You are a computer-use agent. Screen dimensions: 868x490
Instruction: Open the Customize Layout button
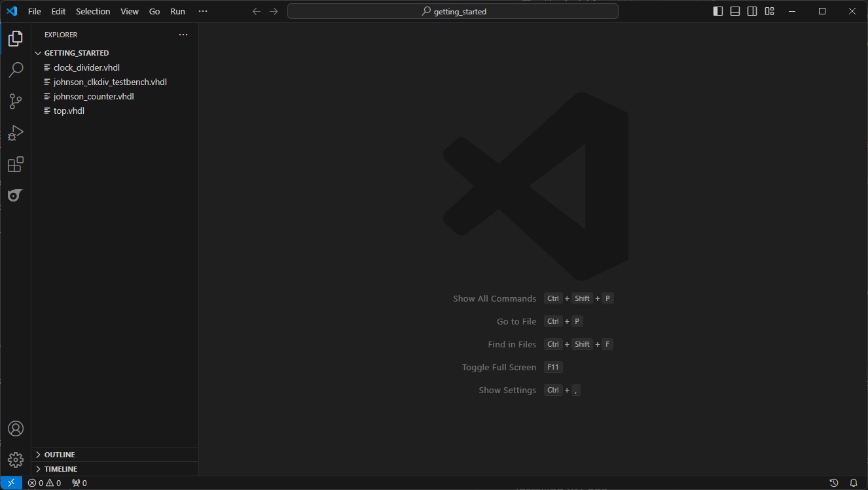(x=769, y=11)
